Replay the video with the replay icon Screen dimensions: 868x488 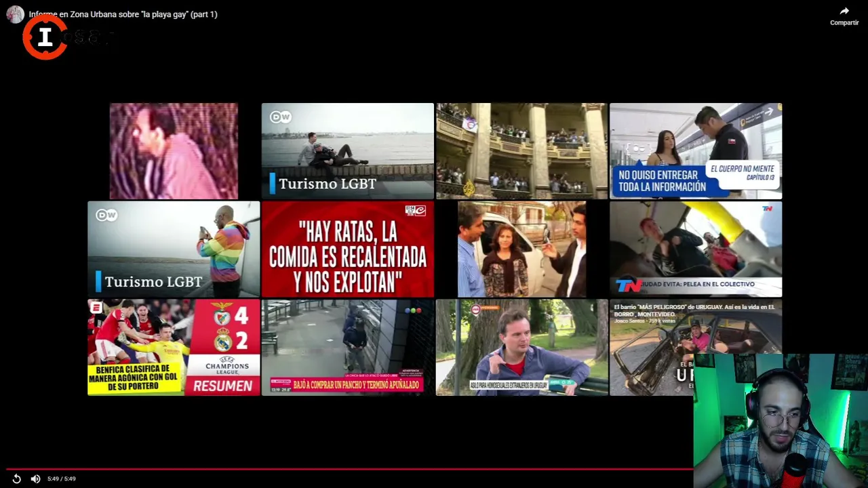(x=17, y=479)
